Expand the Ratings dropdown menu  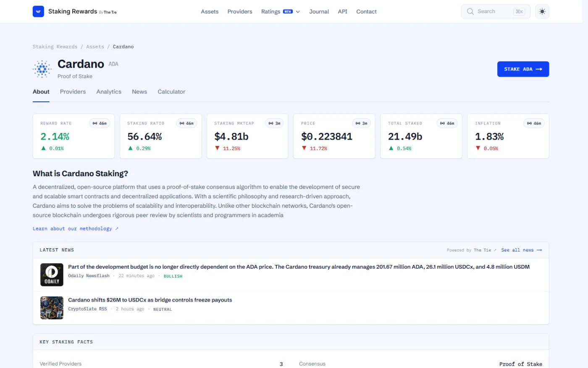pos(281,11)
